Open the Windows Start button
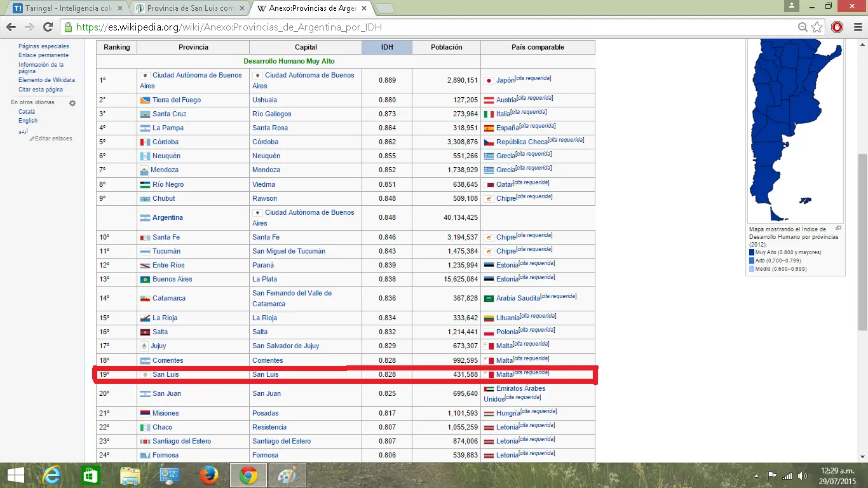The image size is (868, 488). coord(15,475)
